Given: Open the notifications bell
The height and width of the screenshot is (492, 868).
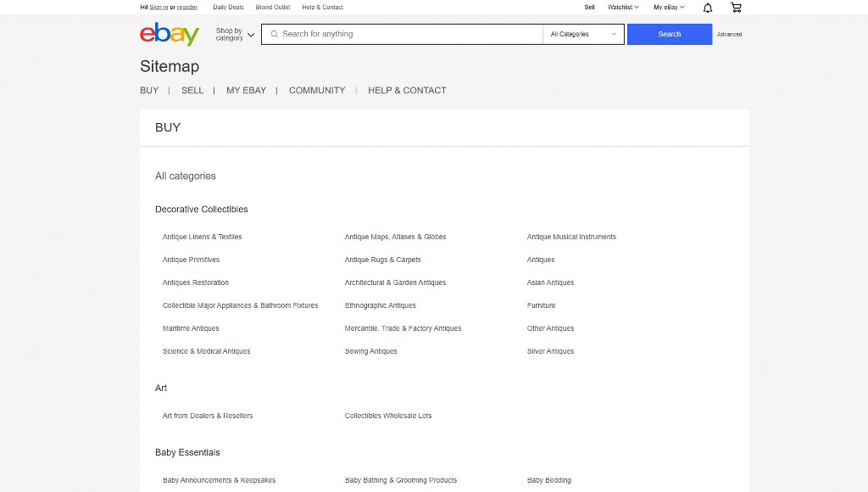Looking at the screenshot, I should (708, 7).
